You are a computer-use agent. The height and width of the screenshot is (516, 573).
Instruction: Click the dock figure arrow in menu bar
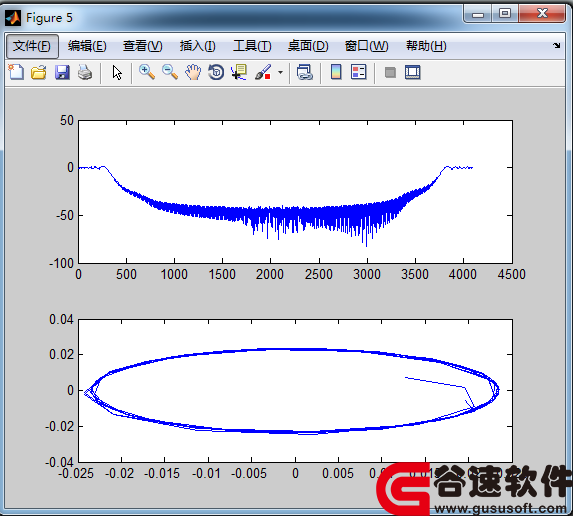(x=557, y=45)
